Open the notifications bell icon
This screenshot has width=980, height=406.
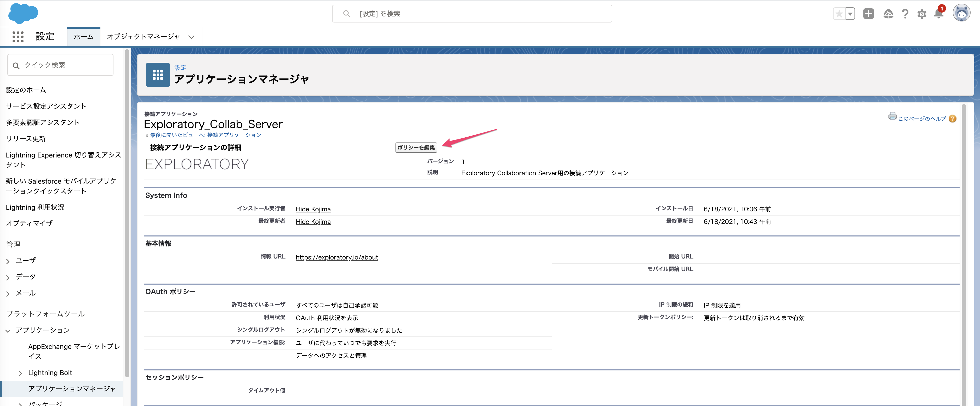click(x=938, y=14)
